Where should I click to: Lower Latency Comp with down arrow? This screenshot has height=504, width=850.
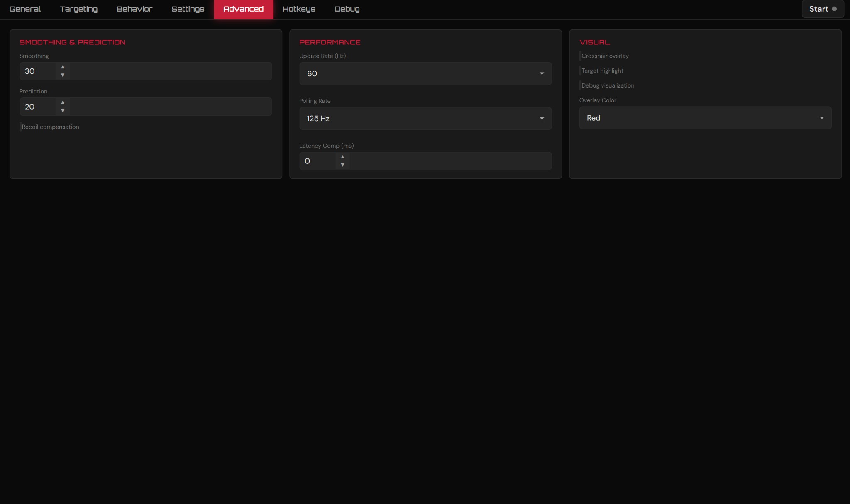(342, 165)
